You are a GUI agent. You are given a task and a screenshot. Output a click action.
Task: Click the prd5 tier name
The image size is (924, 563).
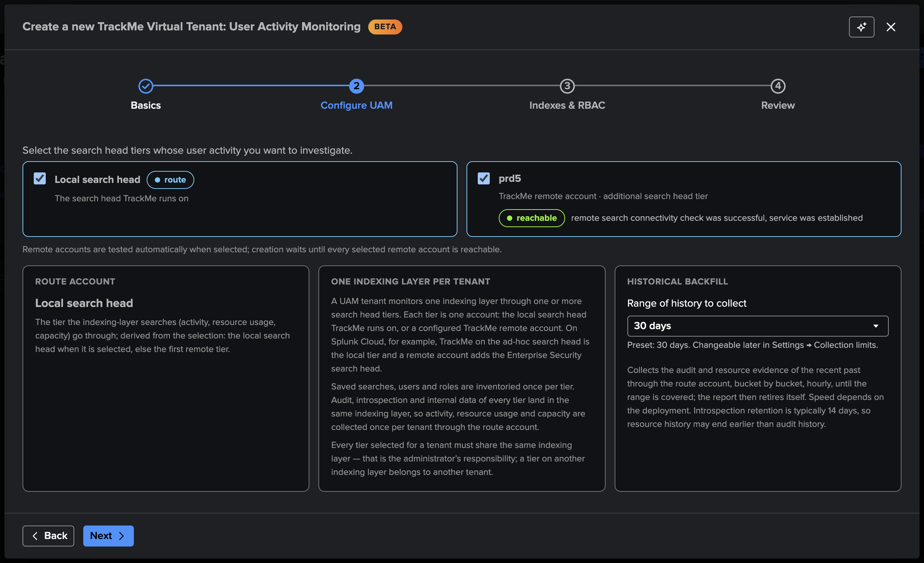(510, 178)
